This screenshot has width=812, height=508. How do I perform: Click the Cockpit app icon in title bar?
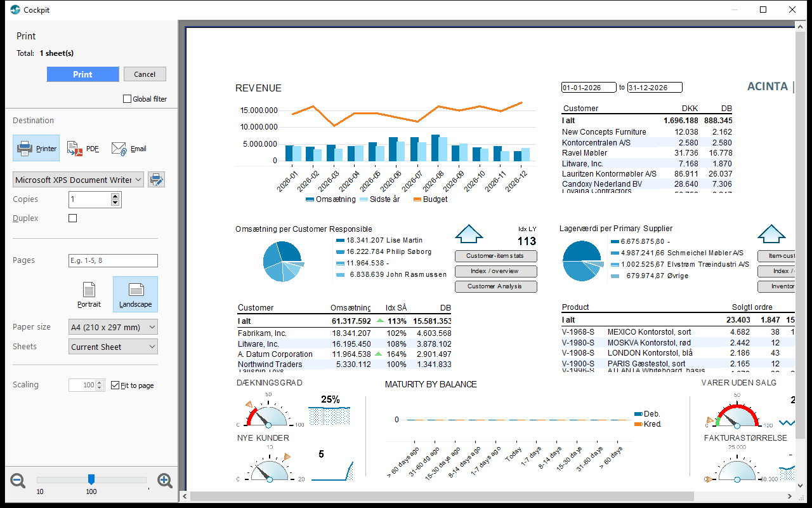point(15,10)
